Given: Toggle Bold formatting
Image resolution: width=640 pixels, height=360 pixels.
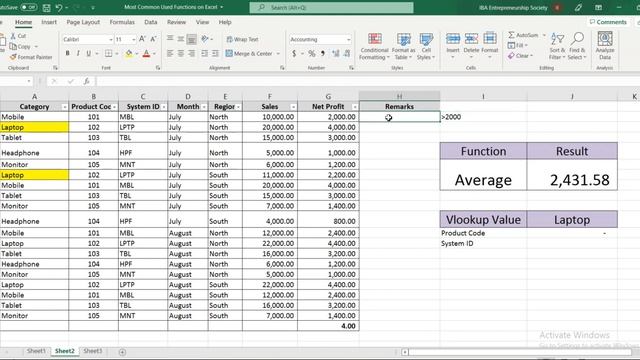Looking at the screenshot, I should pos(67,53).
